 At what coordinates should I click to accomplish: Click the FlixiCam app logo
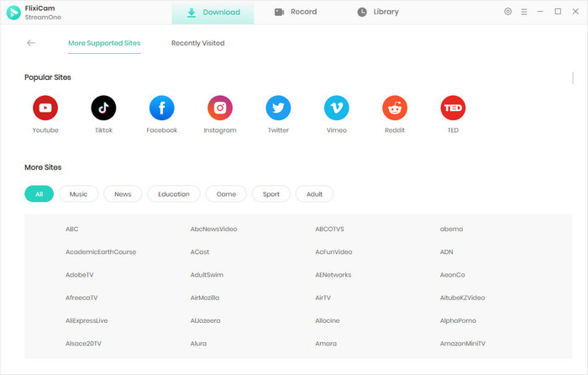[13, 13]
